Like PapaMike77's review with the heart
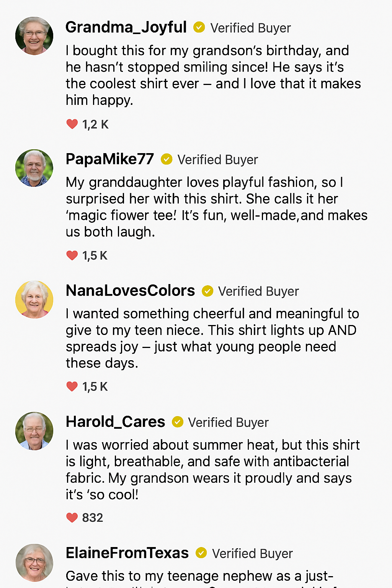Image resolution: width=392 pixels, height=588 pixels. point(72,255)
